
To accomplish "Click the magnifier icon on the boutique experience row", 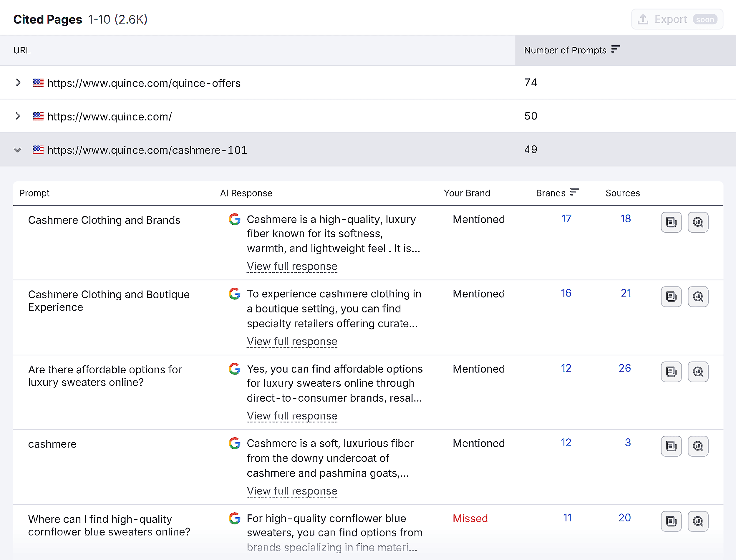I will (698, 297).
